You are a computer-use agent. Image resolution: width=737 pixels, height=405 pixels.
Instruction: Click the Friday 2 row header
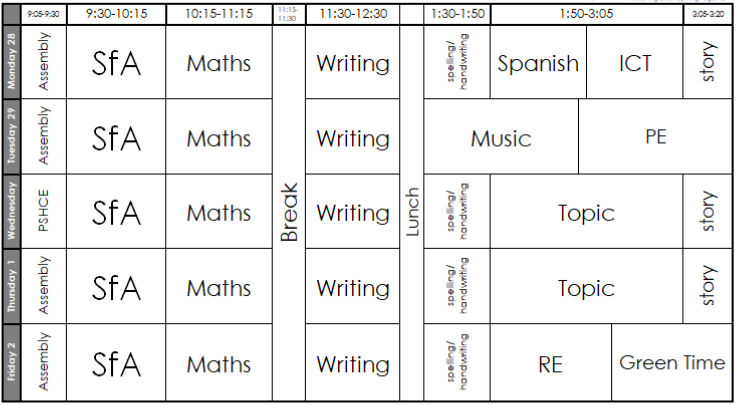[x=11, y=362]
